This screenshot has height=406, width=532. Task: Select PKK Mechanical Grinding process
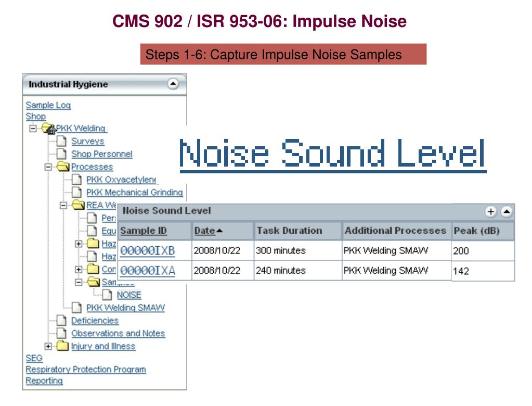tap(134, 193)
